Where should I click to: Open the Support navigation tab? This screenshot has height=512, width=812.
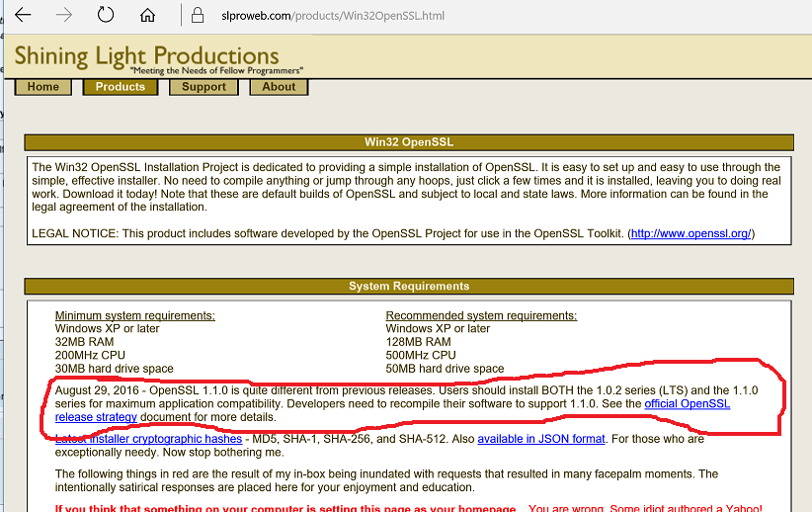tap(203, 87)
